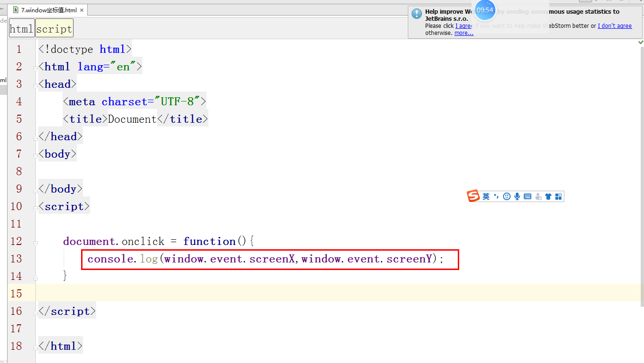Click line number 17 in the gutter
Image resolution: width=644 pixels, height=363 pixels.
click(16, 329)
